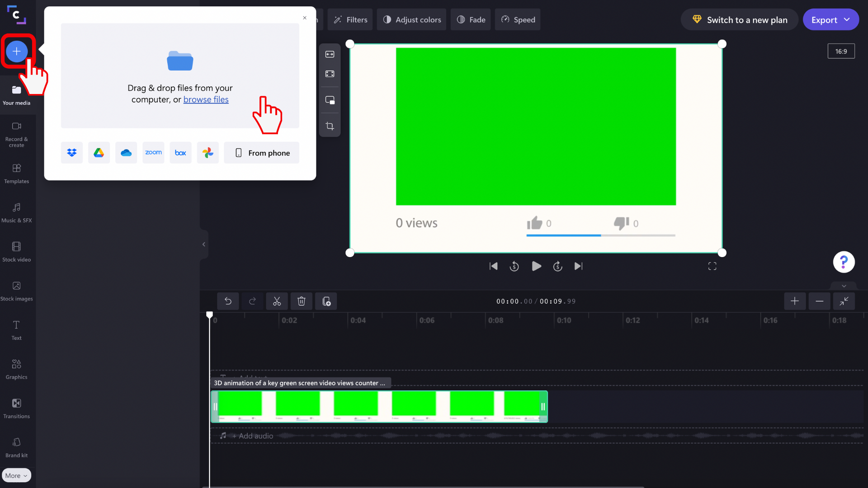The width and height of the screenshot is (868, 488).
Task: Open the Music & SFX panel
Action: point(16,212)
